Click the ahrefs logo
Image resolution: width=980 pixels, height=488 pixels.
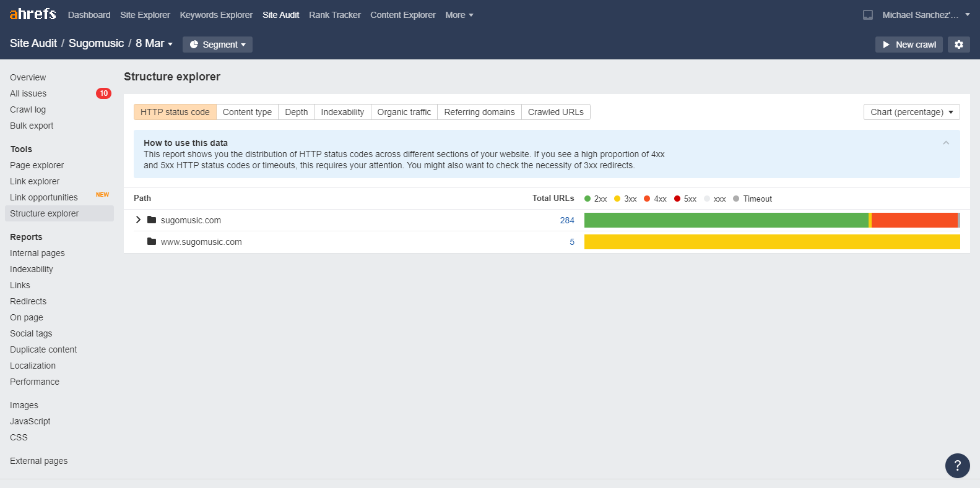(33, 14)
